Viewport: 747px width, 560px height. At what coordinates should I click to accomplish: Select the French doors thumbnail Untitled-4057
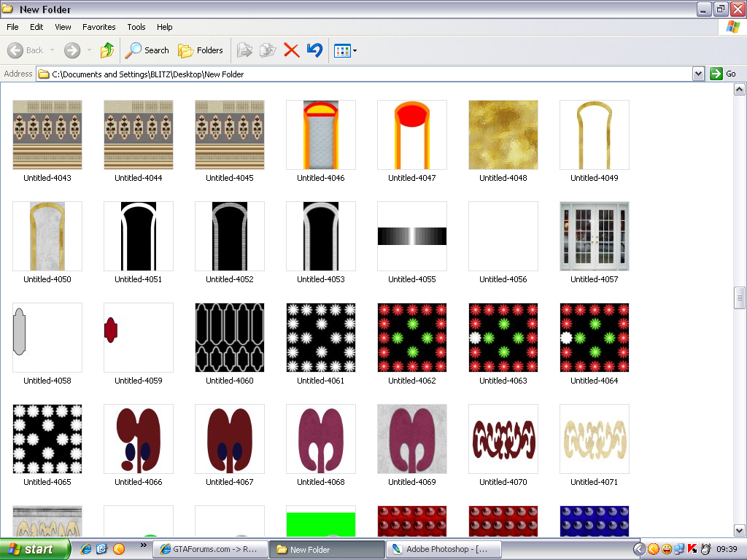(x=594, y=236)
